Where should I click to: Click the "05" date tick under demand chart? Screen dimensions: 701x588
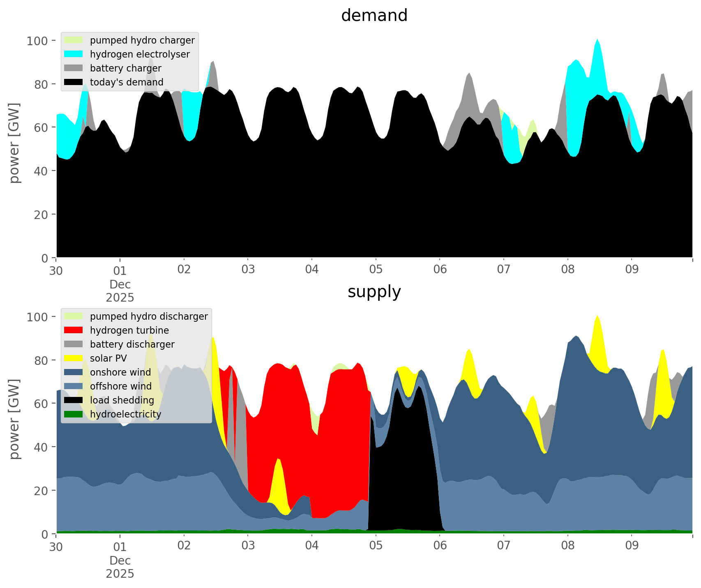pyautogui.click(x=376, y=270)
